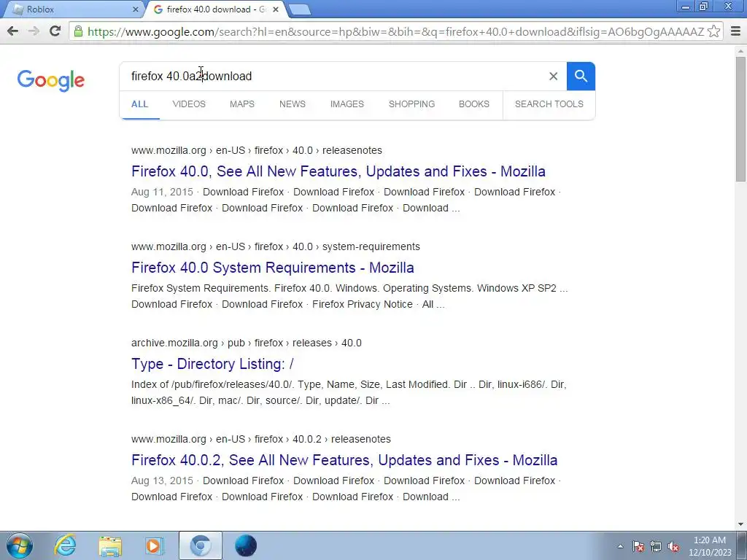The width and height of the screenshot is (747, 560).
Task: Click the system-requirements breadcrumb URL
Action: tap(276, 246)
